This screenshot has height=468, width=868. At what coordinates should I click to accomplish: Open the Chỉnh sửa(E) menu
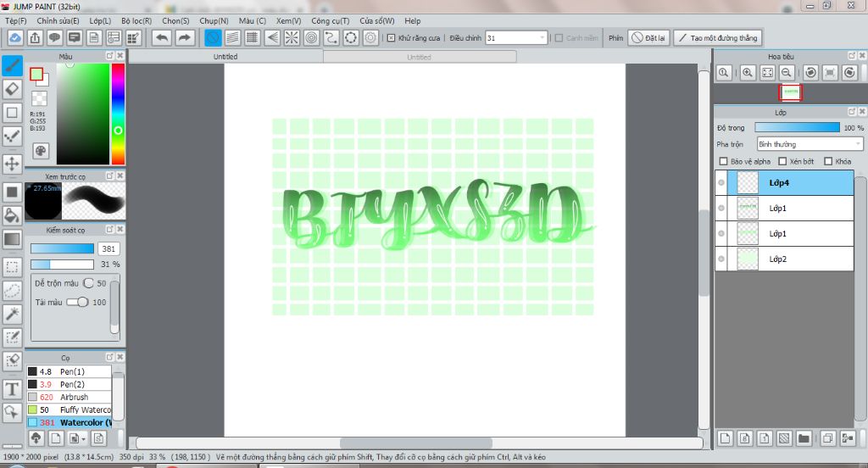(x=58, y=20)
